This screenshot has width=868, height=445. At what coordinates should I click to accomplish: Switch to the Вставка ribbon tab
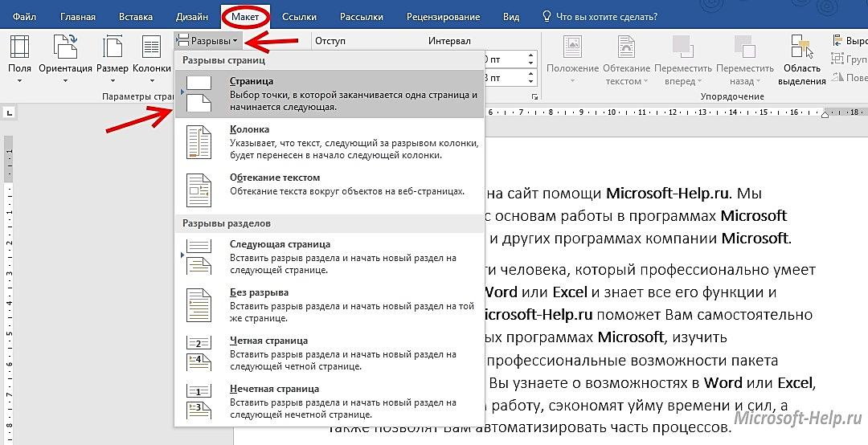[x=136, y=17]
